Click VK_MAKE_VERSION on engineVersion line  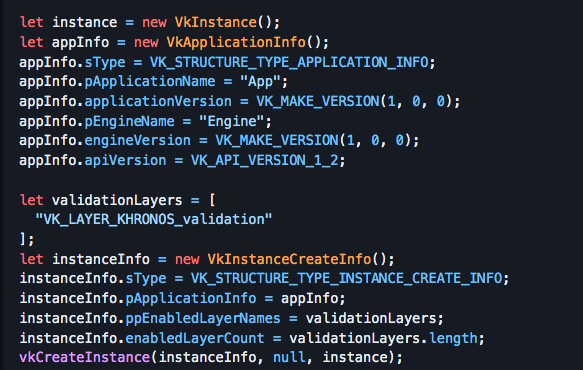tap(277, 141)
